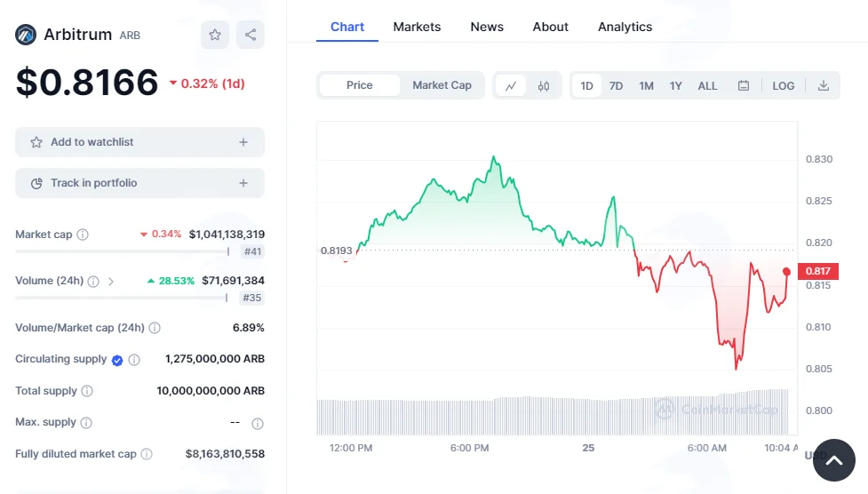Star Arbitrum as a favorite
Viewport: 868px width, 494px height.
pos(215,35)
